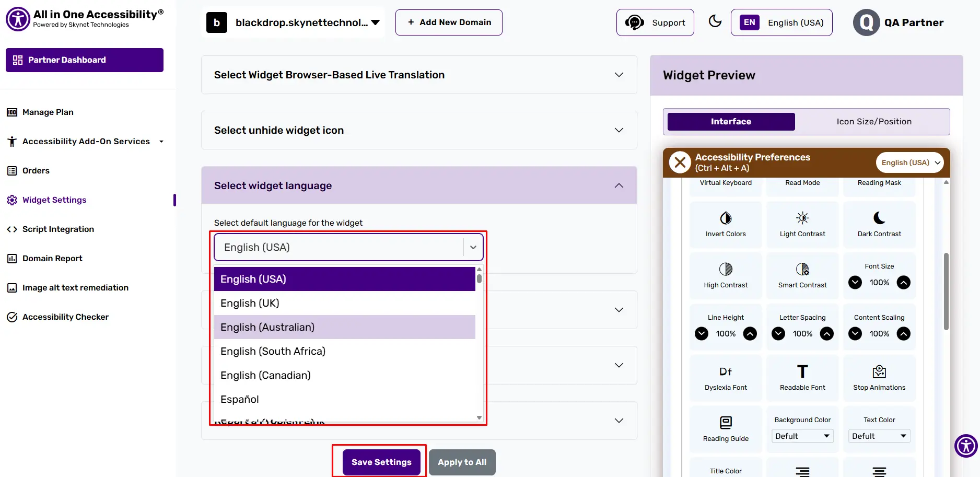Enable Readable Font option
This screenshot has height=477, width=980.
point(802,378)
